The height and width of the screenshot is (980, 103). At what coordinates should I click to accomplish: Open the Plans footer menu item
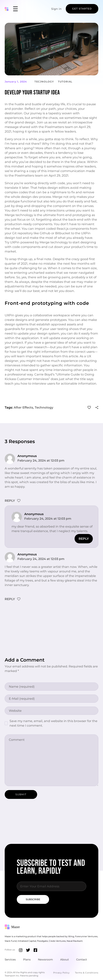coord(27,960)
